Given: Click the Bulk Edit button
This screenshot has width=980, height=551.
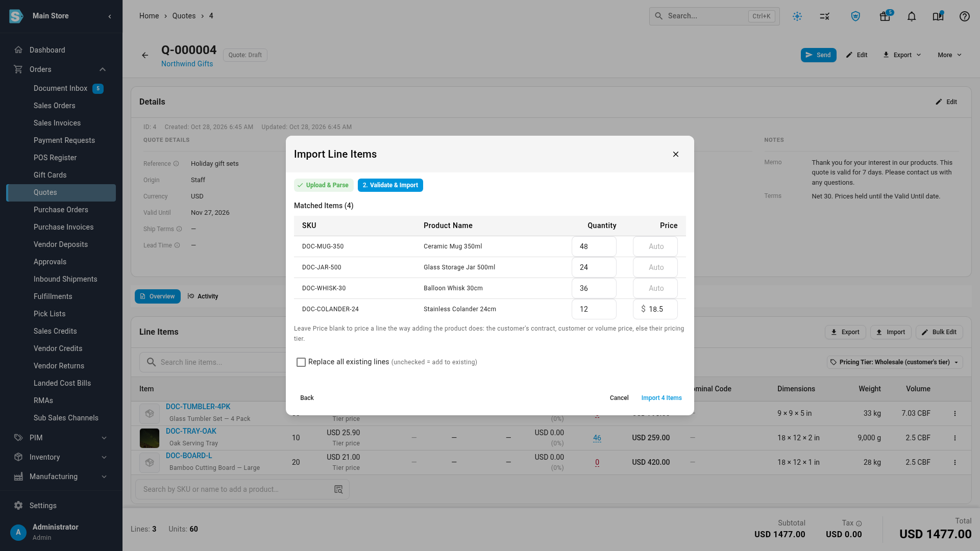Looking at the screenshot, I should click(x=939, y=332).
